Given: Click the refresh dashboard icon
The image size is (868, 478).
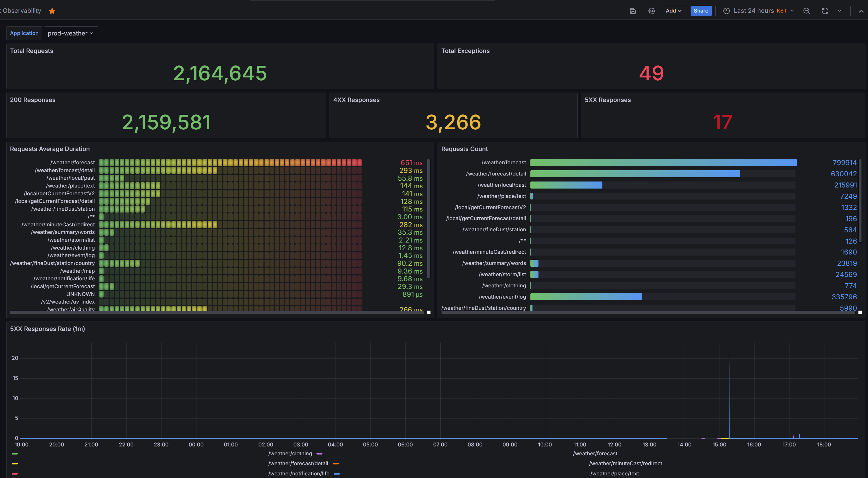Looking at the screenshot, I should click(824, 11).
